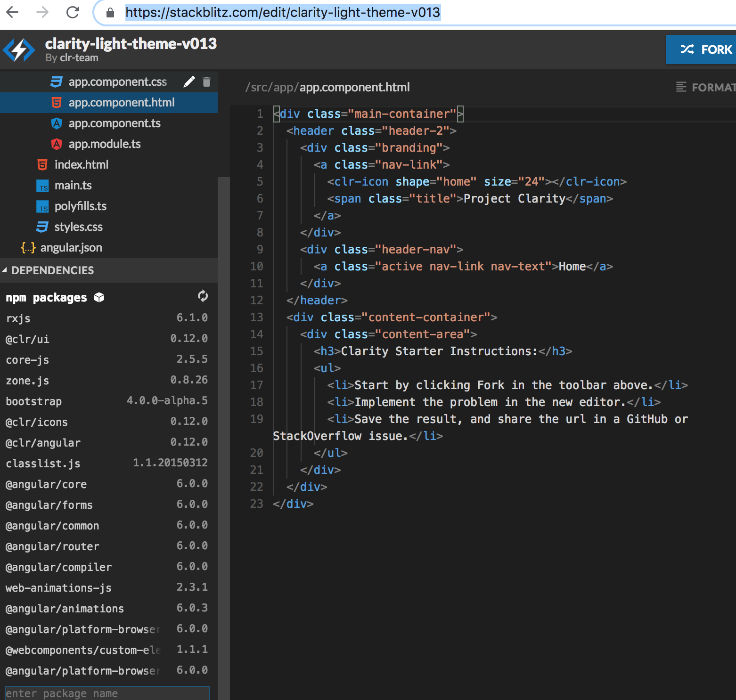Focus the enter package name field
The height and width of the screenshot is (700, 736).
pyautogui.click(x=107, y=693)
